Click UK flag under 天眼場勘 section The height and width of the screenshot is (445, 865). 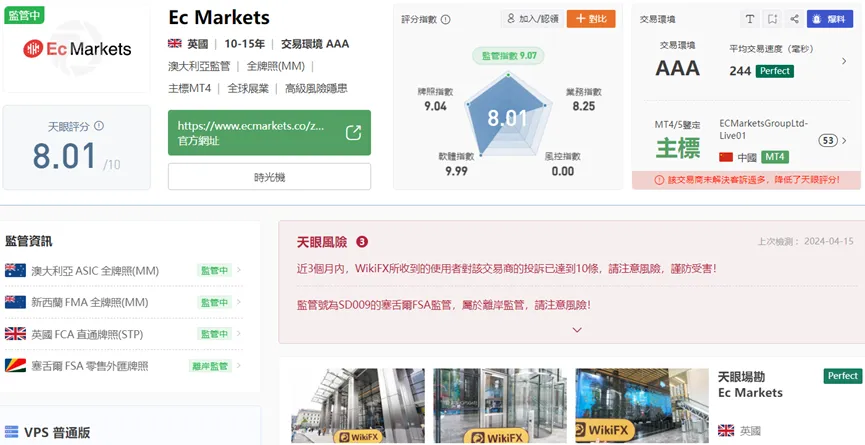tap(726, 430)
